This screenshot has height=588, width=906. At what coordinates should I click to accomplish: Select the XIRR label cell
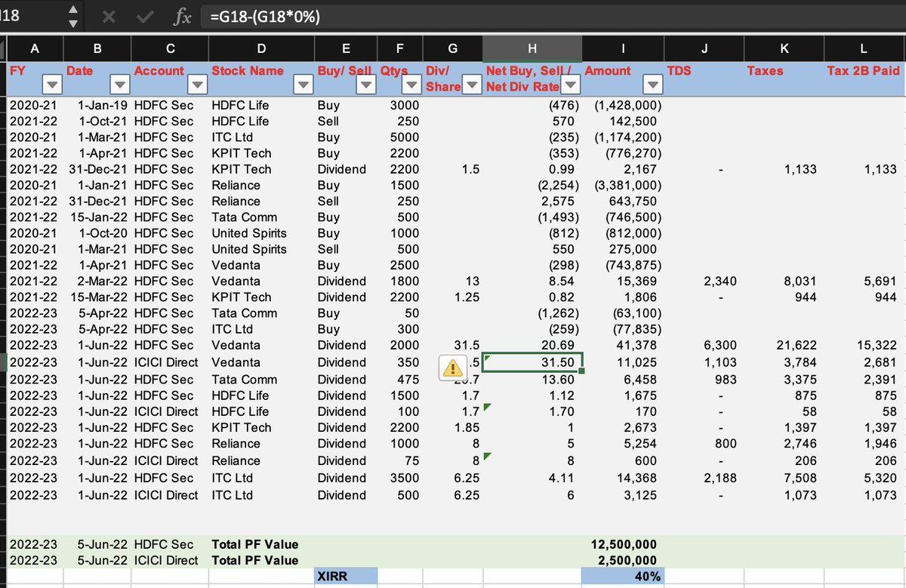[345, 577]
